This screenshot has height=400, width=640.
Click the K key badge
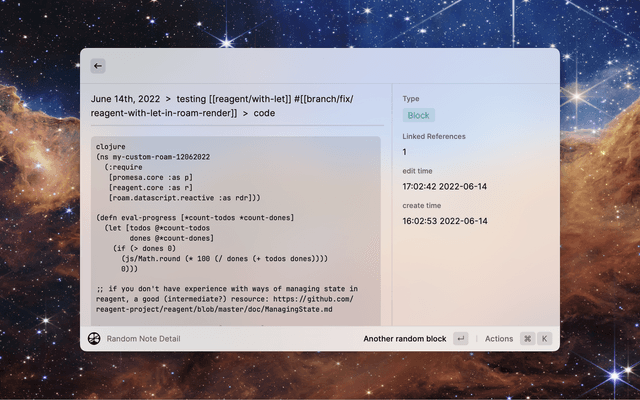545,339
